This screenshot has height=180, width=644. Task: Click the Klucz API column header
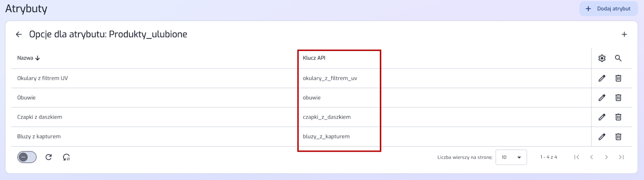click(x=314, y=58)
